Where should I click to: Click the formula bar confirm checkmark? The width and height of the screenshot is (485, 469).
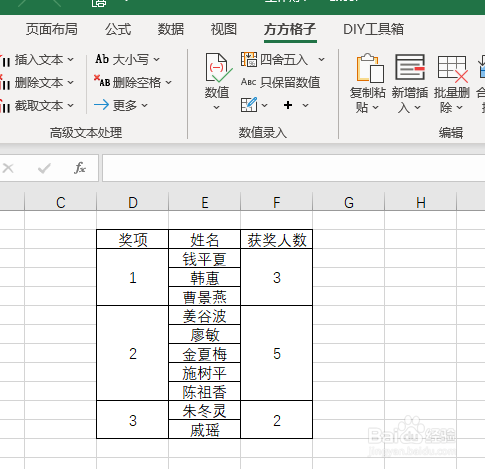(44, 168)
